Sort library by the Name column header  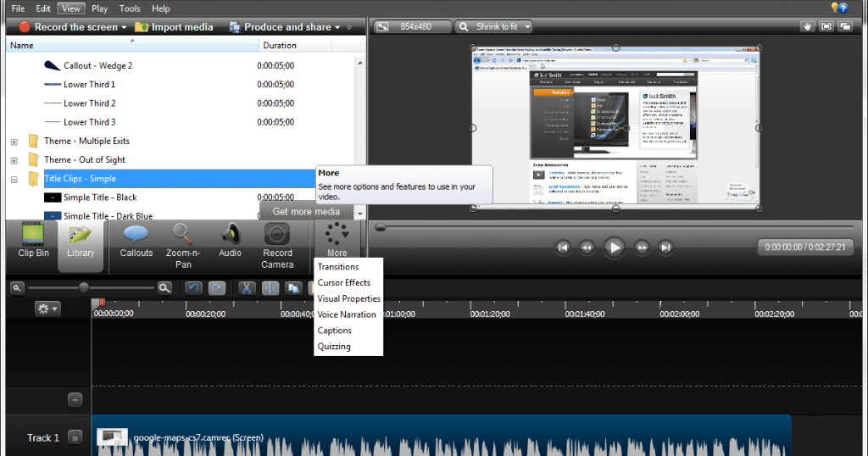coord(131,45)
